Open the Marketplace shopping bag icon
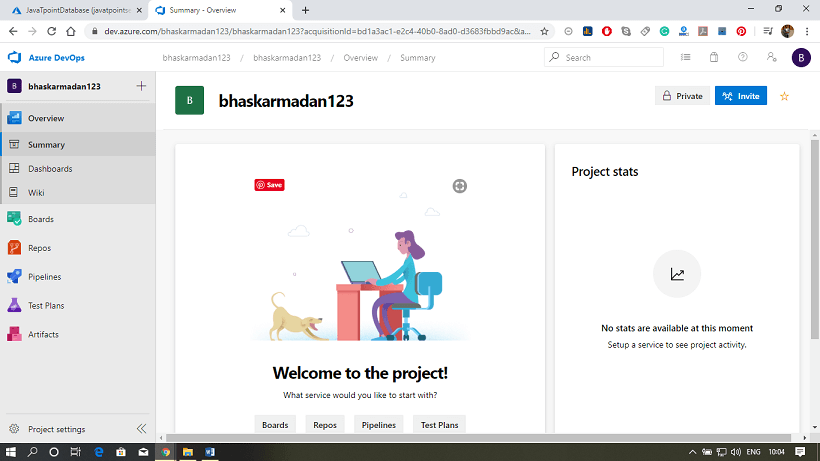This screenshot has width=820, height=461. pyautogui.click(x=714, y=57)
